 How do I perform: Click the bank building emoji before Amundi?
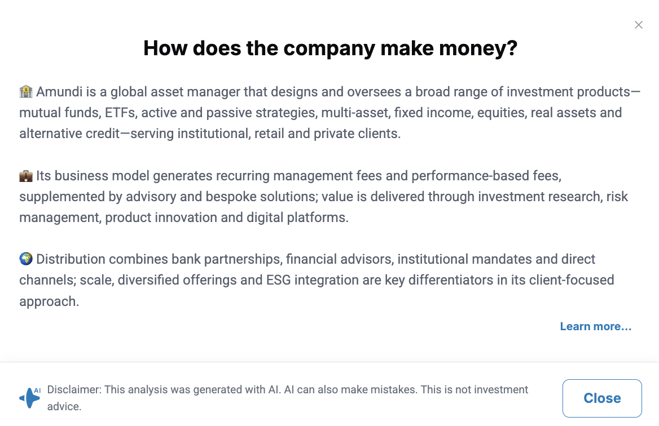coord(26,91)
